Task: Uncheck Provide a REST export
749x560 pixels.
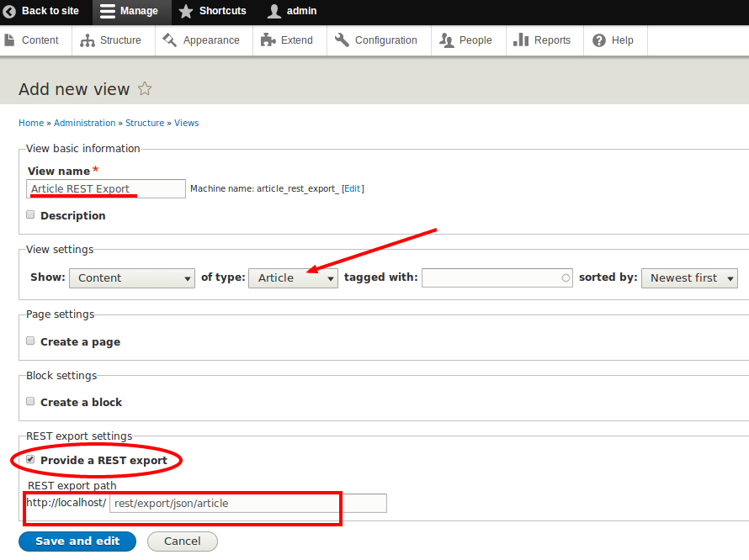Action: click(x=30, y=460)
